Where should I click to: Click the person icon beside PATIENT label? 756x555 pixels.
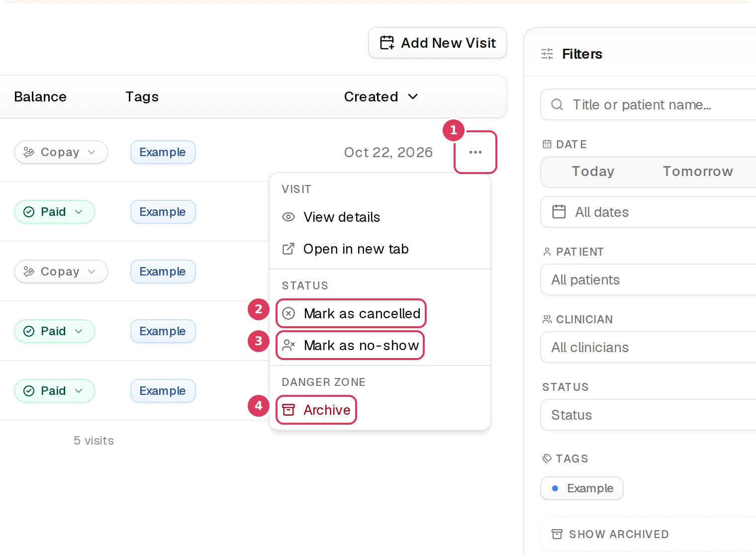pos(547,252)
